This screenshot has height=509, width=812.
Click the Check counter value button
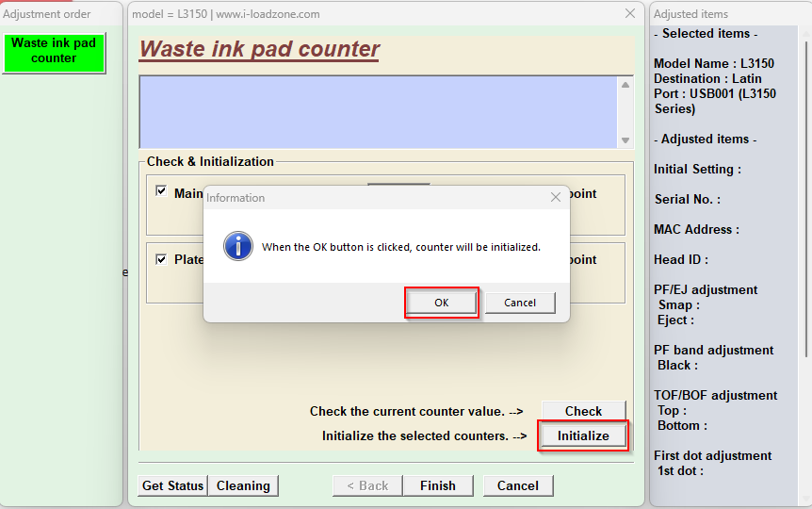583,411
